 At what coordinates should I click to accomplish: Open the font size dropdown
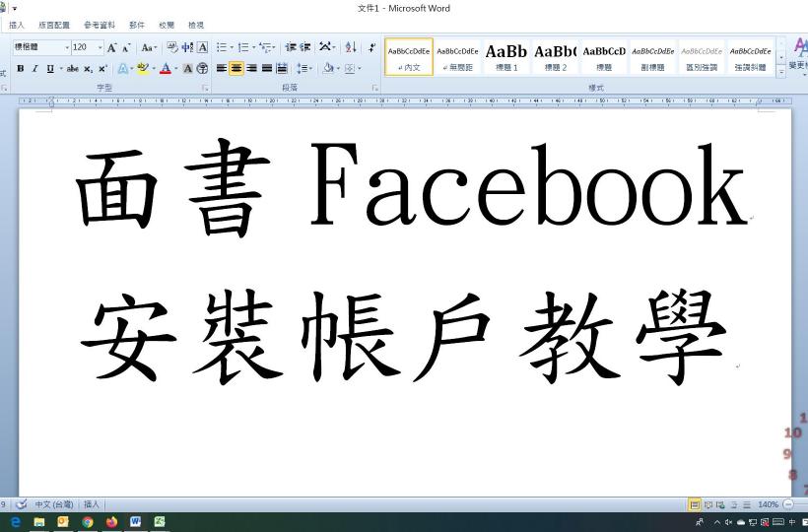[x=100, y=48]
